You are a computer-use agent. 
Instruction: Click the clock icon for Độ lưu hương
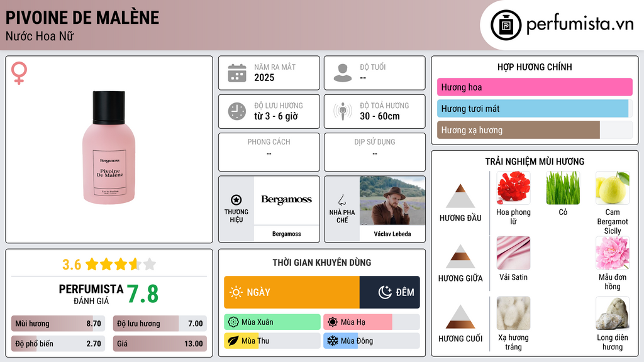click(x=237, y=111)
